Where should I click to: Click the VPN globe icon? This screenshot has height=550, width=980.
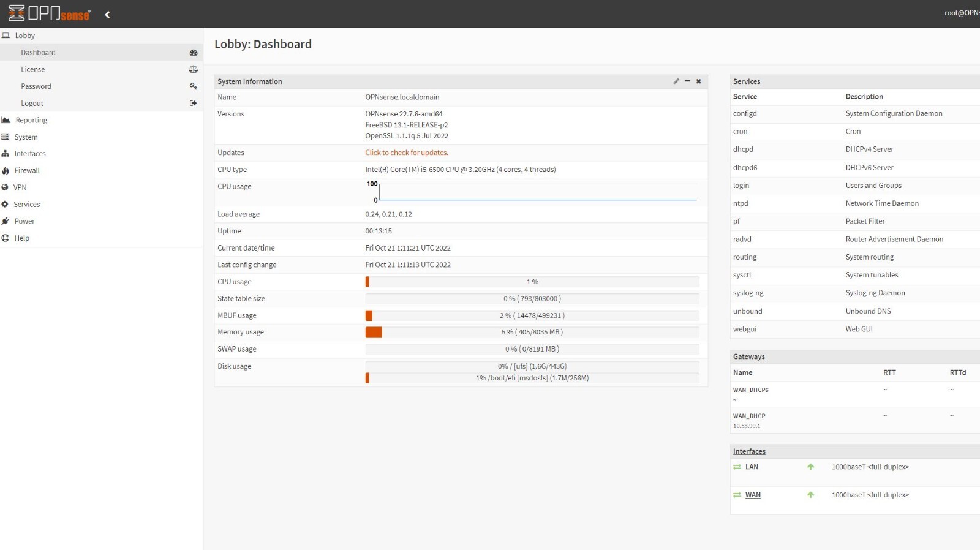(x=6, y=187)
